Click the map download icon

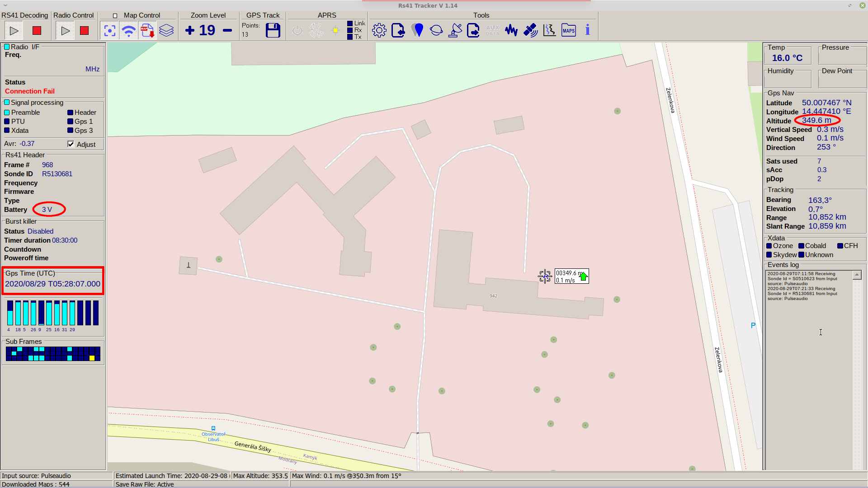[147, 31]
